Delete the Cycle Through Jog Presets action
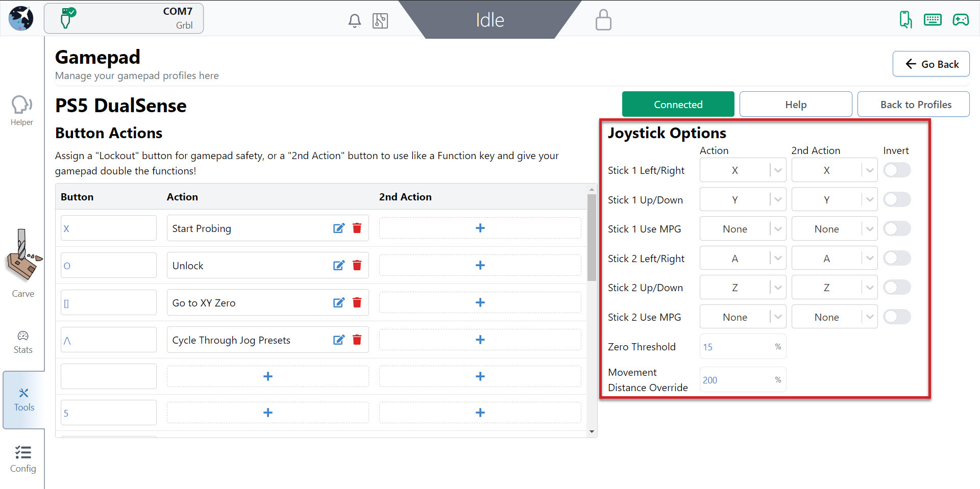This screenshot has width=980, height=489. click(357, 340)
